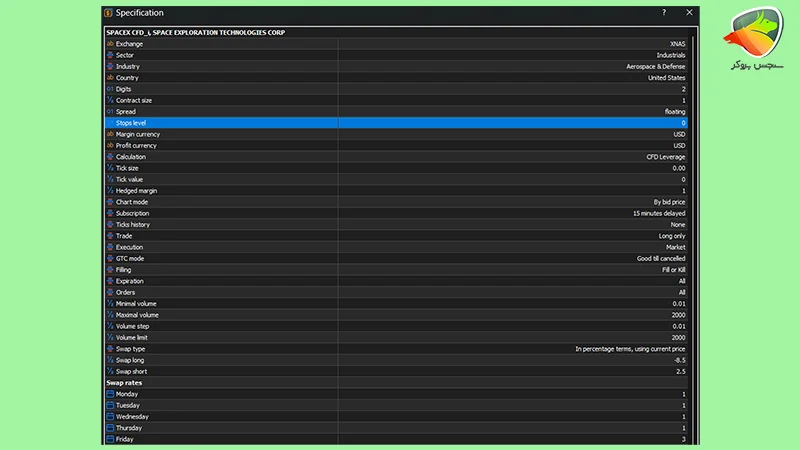Click the Chart mode row icon
Screen dimensions: 800x450
coord(110,202)
